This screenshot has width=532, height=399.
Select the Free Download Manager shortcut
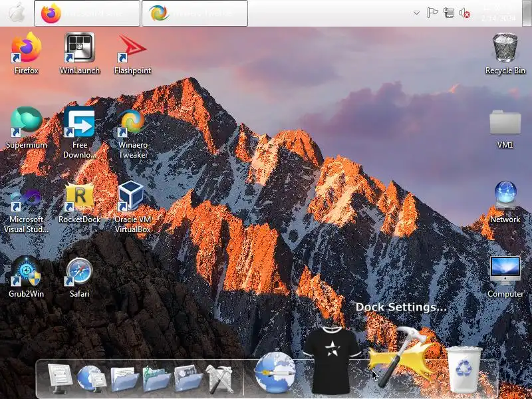pos(79,132)
